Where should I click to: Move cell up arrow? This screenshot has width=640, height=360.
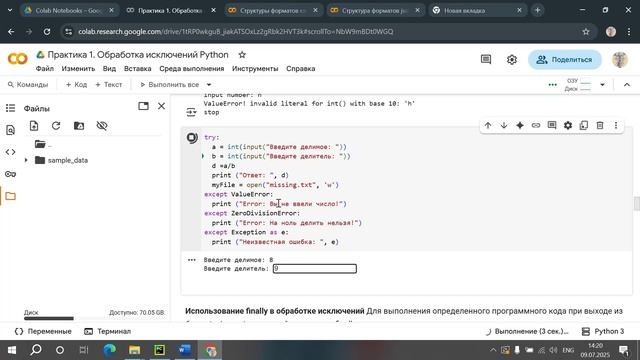(x=488, y=125)
